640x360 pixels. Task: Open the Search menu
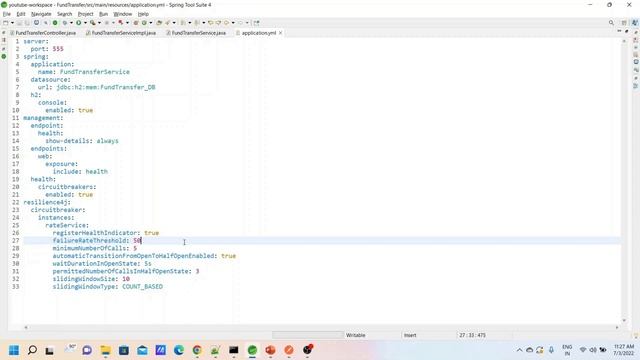coord(64,14)
